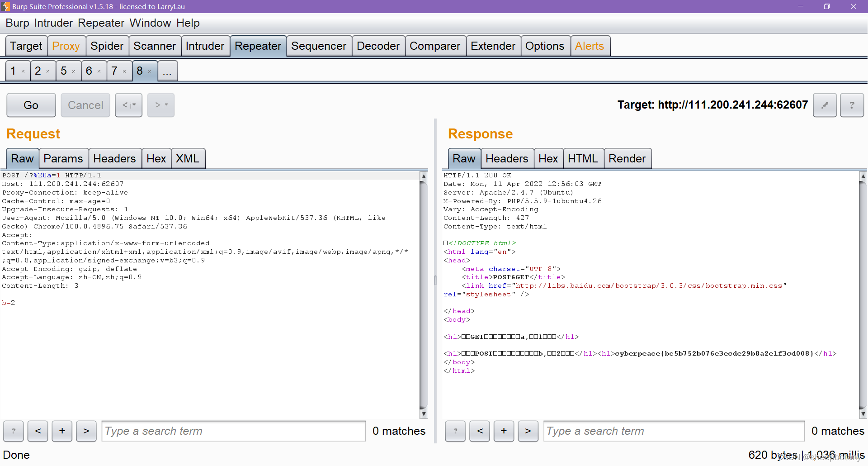868x466 pixels.
Task: Click request scrollbar up arrow
Action: 424,176
